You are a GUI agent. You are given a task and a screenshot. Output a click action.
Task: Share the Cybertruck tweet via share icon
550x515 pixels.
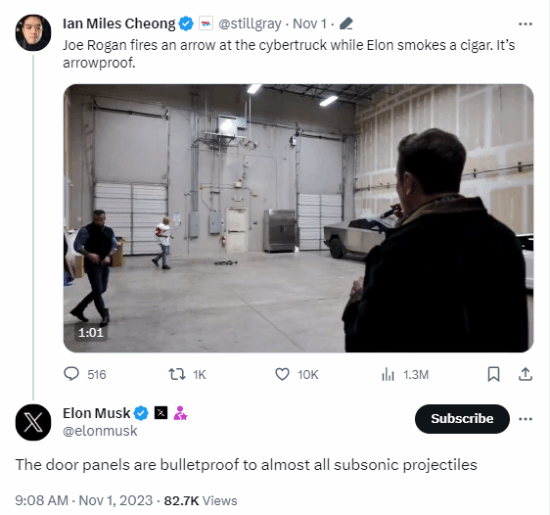(525, 374)
